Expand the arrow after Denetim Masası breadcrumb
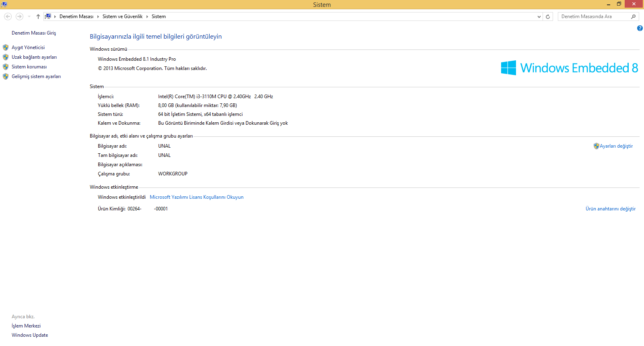 tap(98, 16)
